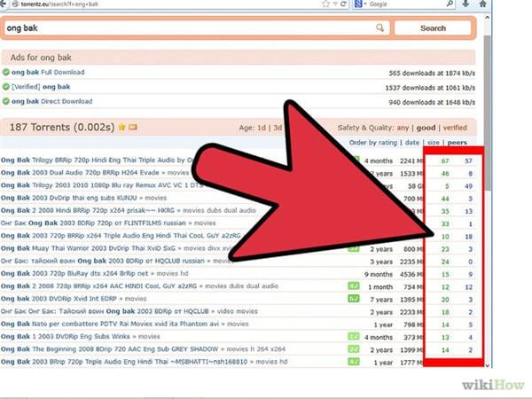Order results by peers
Screen dimensions: 532x399
click(x=457, y=143)
